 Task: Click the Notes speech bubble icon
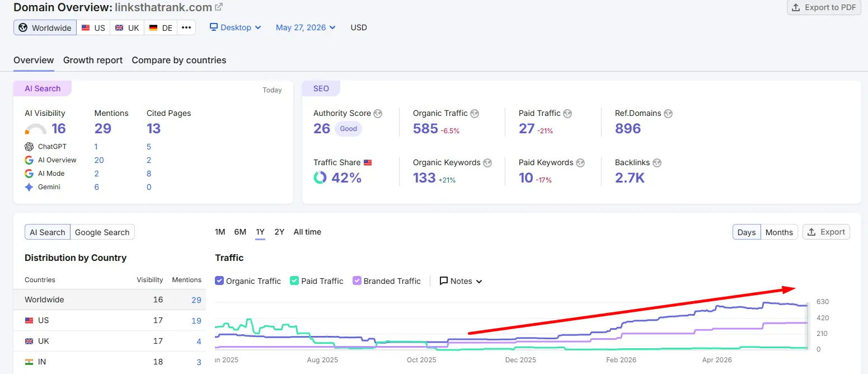click(x=444, y=281)
